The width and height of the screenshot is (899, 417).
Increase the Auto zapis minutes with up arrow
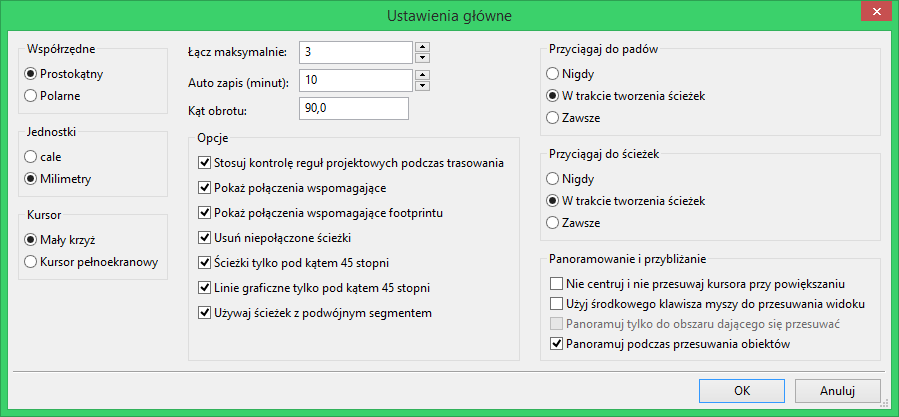[423, 75]
